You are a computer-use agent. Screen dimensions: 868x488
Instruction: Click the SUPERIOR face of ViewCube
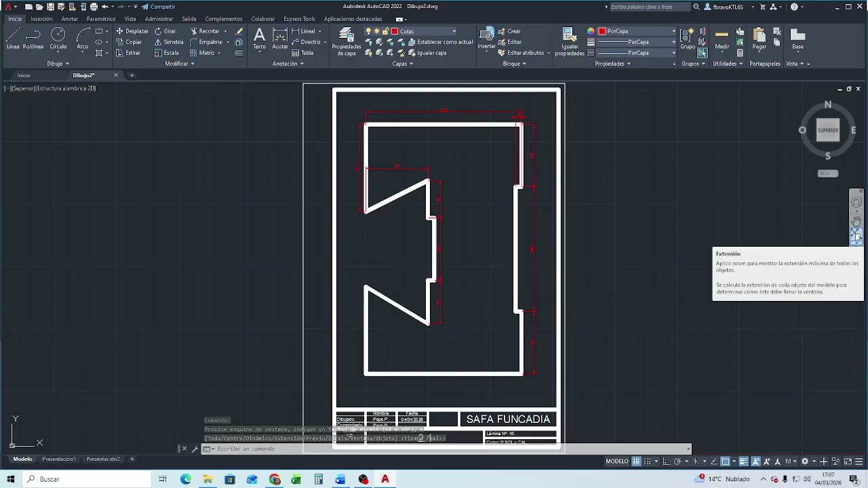828,130
